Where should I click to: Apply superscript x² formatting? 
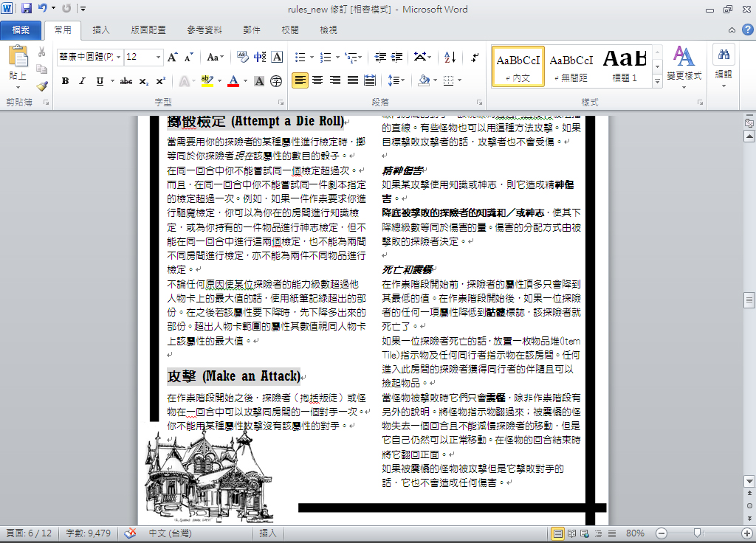[x=160, y=81]
